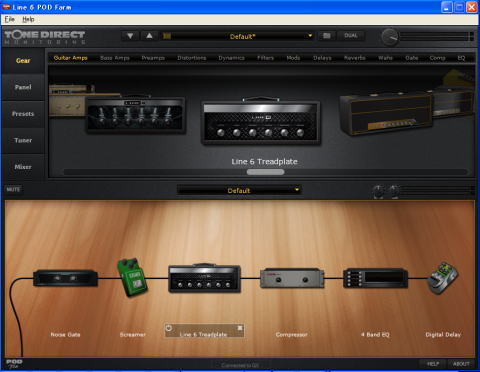The width and height of the screenshot is (480, 372).
Task: Switch to the Distortions gear tab
Action: (x=192, y=58)
